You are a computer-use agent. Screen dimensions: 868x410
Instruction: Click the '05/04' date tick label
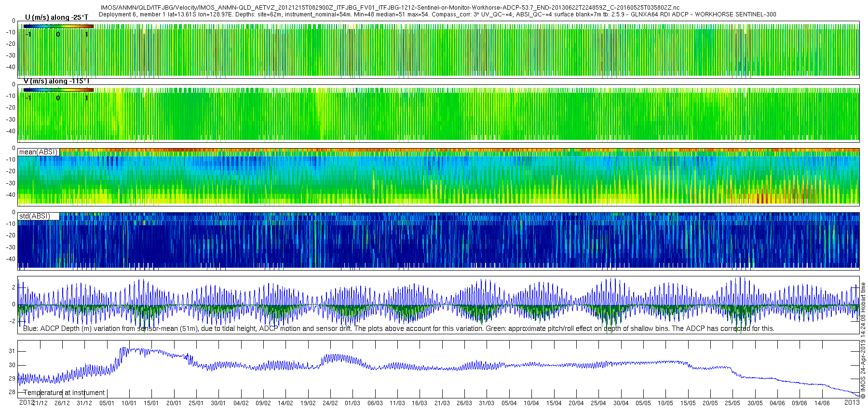coord(509,403)
